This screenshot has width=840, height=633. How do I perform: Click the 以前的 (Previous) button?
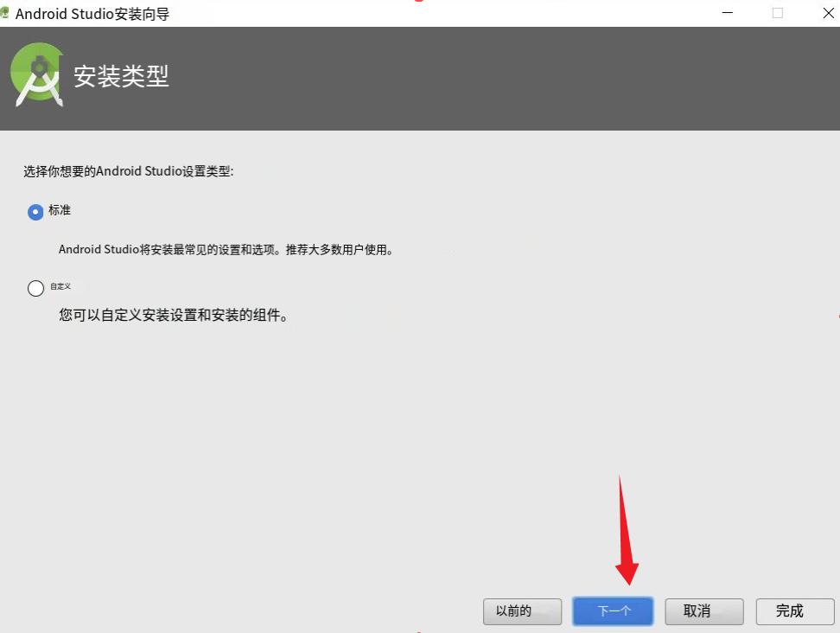(522, 611)
